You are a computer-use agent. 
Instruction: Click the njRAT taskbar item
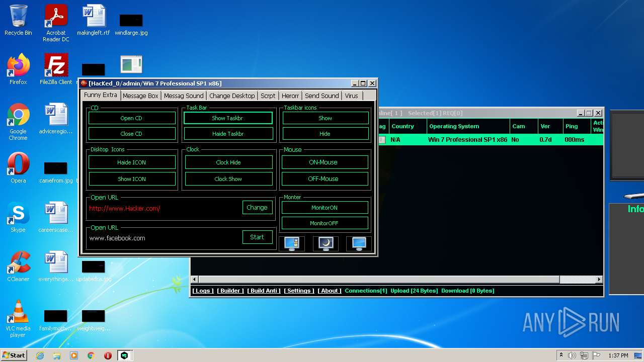(x=124, y=355)
